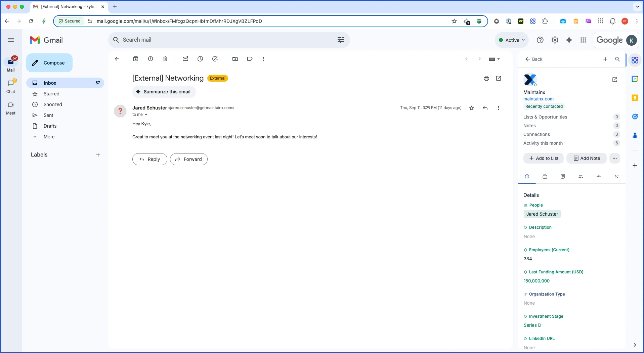Open Gmail settings gear
The width and height of the screenshot is (644, 353).
pos(555,40)
